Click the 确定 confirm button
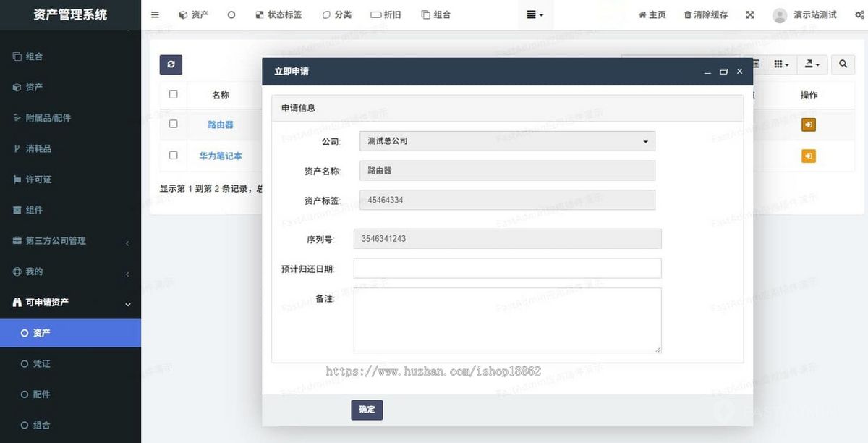This screenshot has width=868, height=443. [x=367, y=410]
